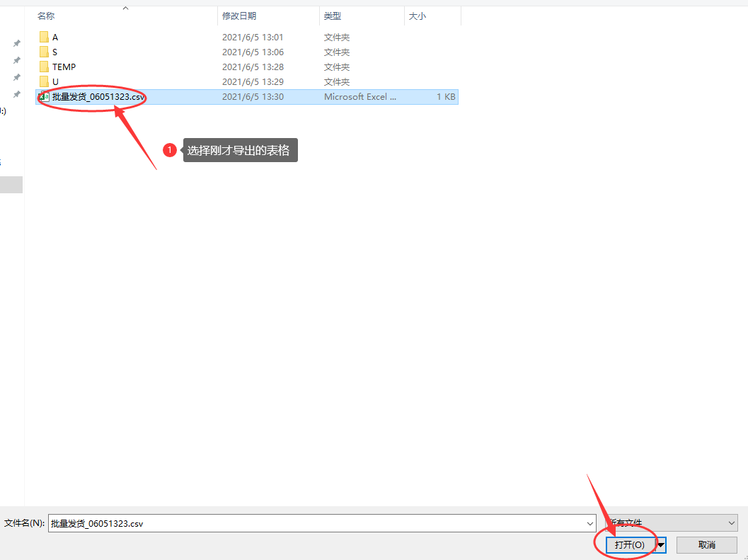Click the Microsoft Excel type cell
Image resolution: width=748 pixels, height=560 pixels.
point(360,97)
